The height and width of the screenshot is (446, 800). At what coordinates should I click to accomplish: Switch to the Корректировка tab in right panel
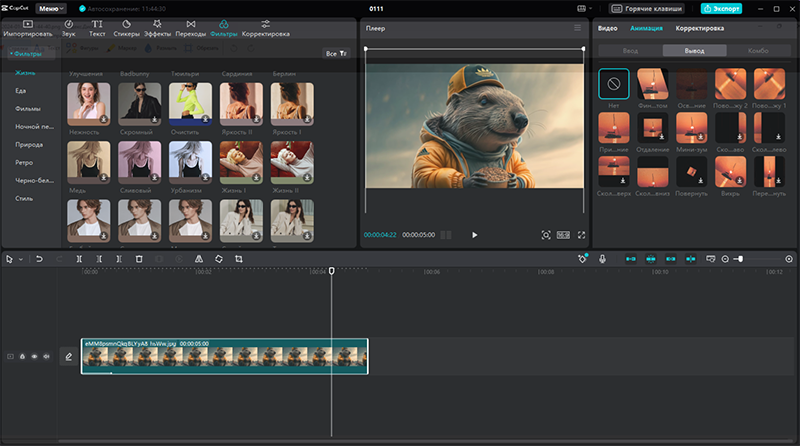coord(699,28)
